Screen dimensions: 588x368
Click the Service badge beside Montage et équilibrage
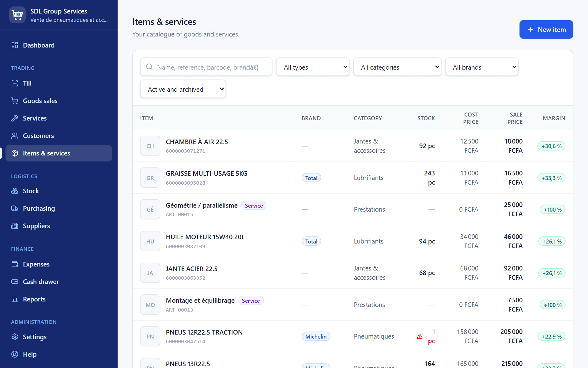click(x=251, y=301)
